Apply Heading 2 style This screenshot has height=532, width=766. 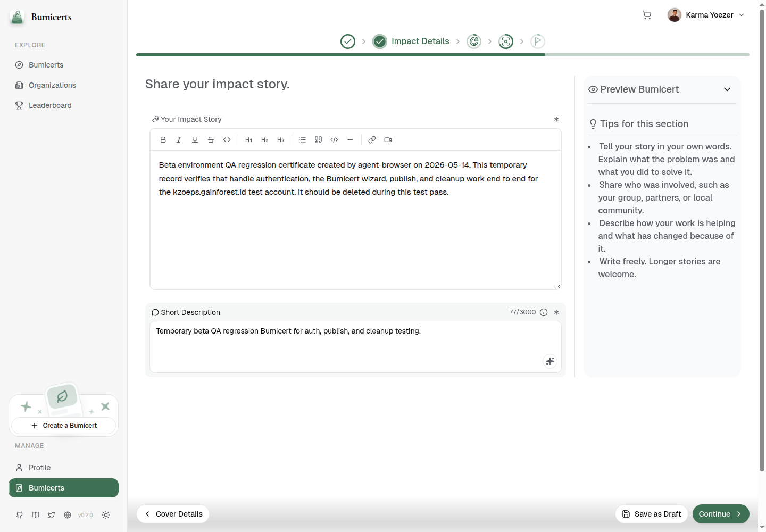pos(265,140)
